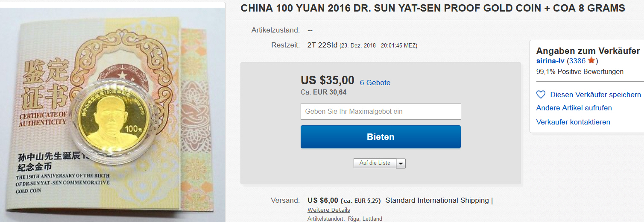Click the Angaben zum Verkäufer heading
The height and width of the screenshot is (222, 644).
tap(588, 50)
